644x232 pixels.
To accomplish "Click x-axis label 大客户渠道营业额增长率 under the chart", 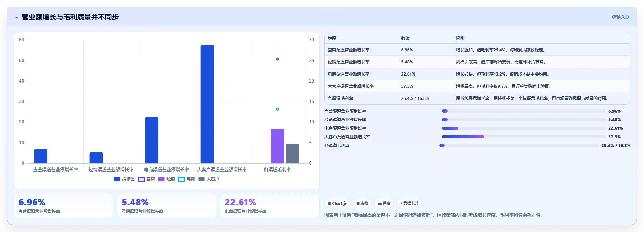I will [x=222, y=170].
